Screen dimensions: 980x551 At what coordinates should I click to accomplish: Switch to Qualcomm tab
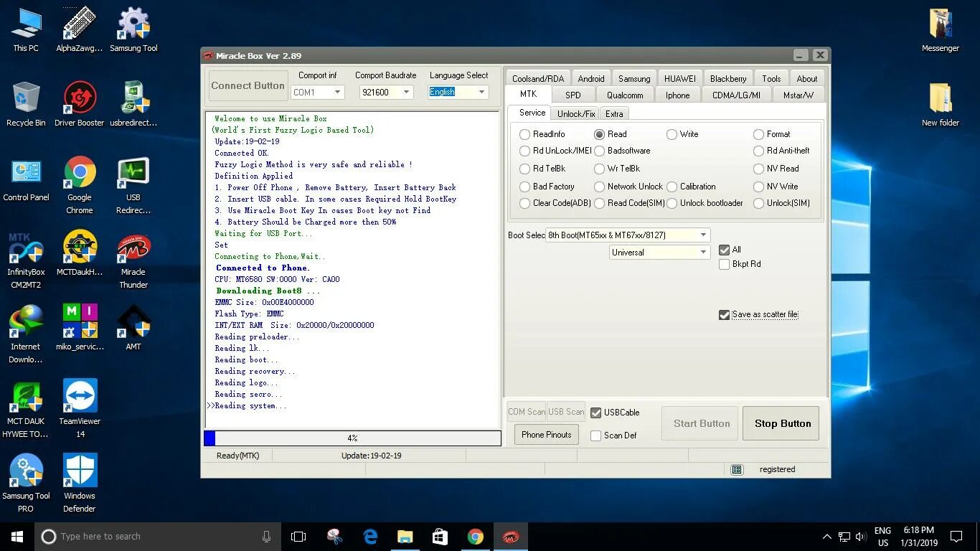pos(625,95)
